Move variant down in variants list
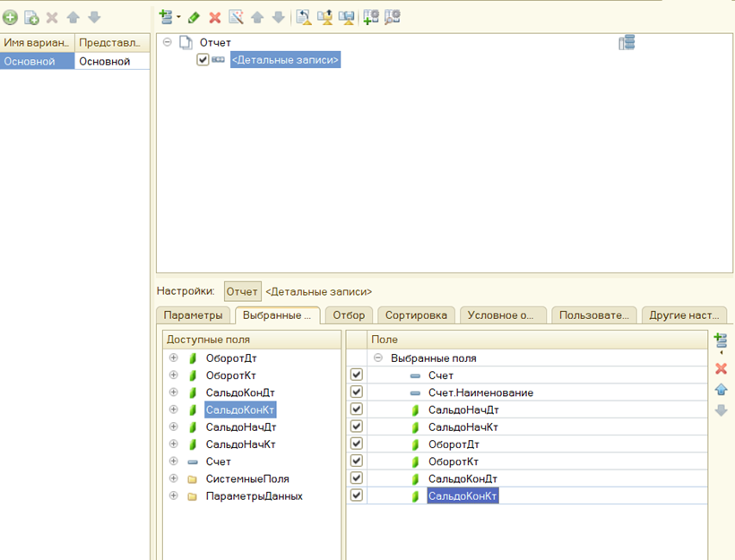Screen dimensions: 735x560 94,18
